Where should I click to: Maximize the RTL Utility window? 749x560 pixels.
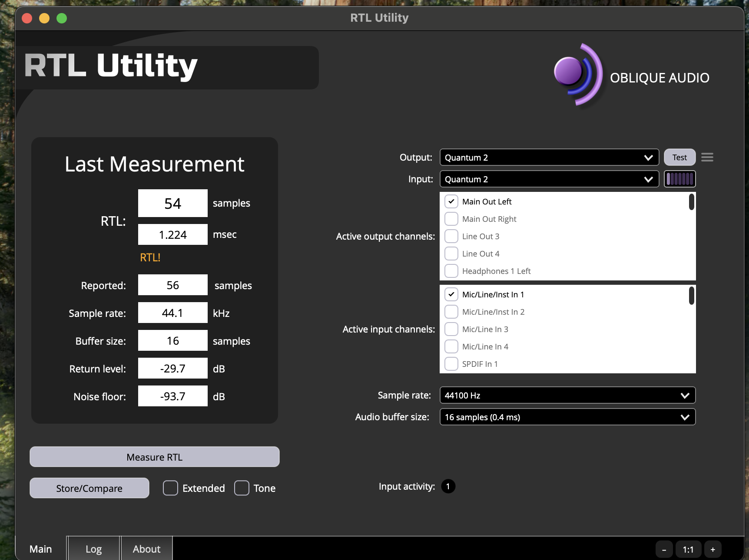pos(62,18)
